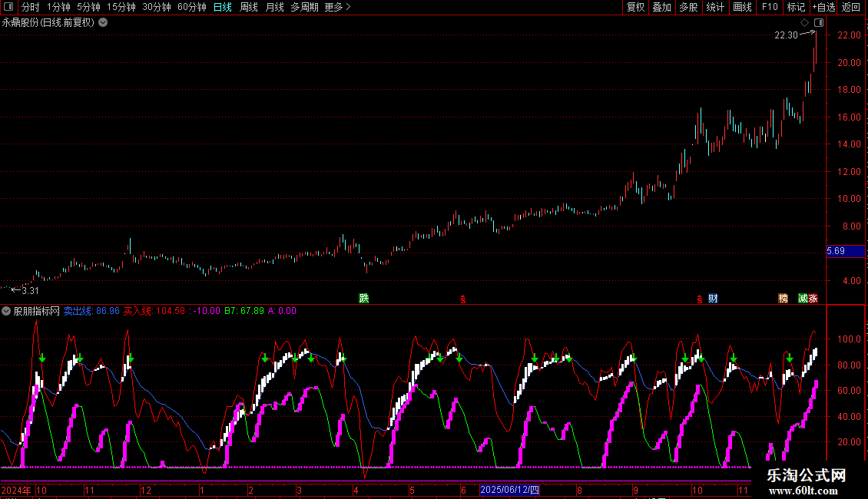Click the green 减 marker icon
The height and width of the screenshot is (499, 868).
[x=803, y=299]
